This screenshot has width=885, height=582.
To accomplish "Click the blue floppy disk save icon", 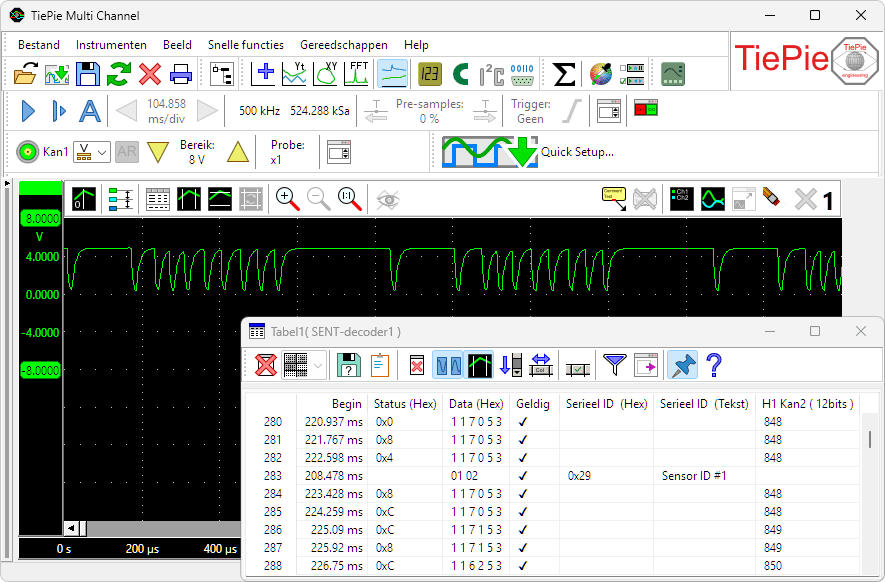I will (x=88, y=74).
